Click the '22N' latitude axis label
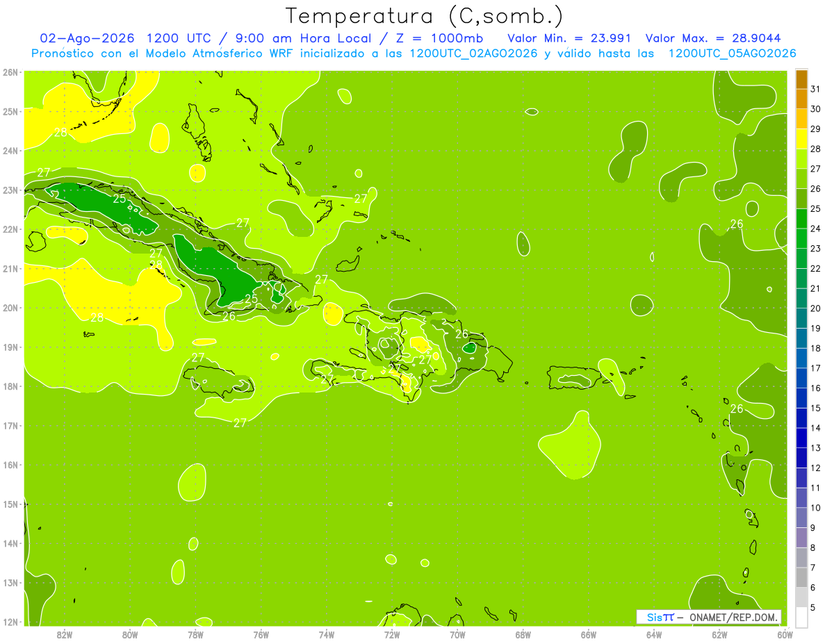 [10, 229]
